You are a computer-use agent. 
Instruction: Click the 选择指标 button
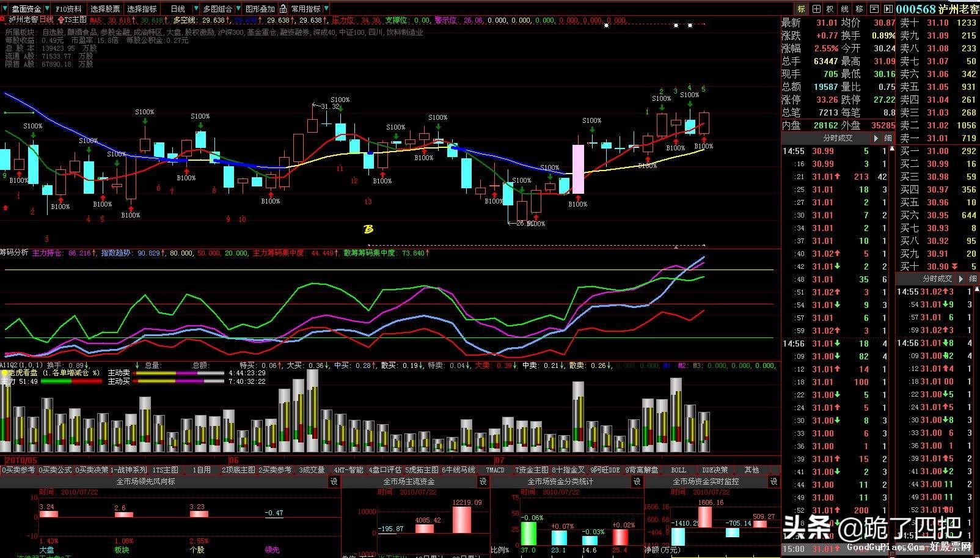[x=142, y=9]
